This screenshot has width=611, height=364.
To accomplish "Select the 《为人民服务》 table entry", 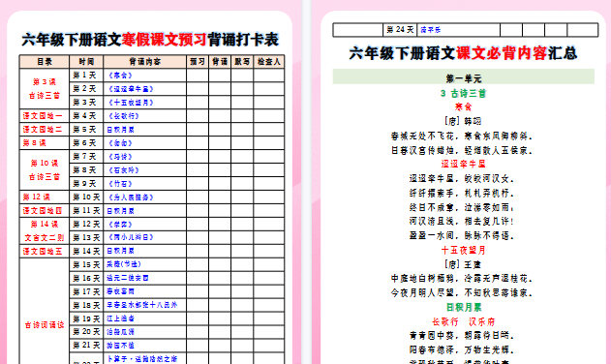I will tap(131, 197).
